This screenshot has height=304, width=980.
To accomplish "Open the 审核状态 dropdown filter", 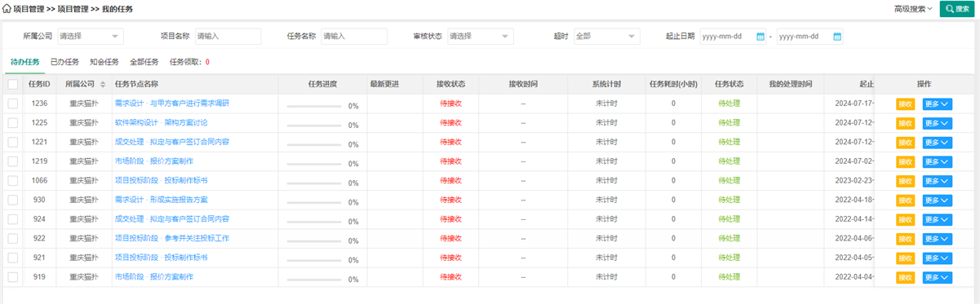I will [x=480, y=37].
